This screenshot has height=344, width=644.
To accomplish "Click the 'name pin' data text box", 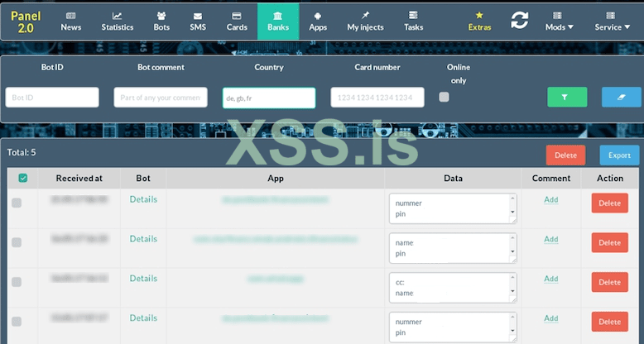I will (x=453, y=248).
